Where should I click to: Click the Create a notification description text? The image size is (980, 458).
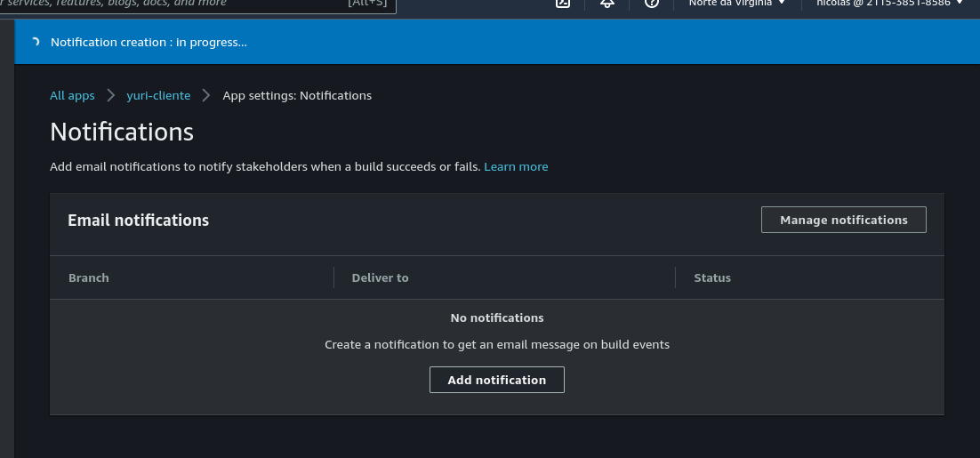(x=497, y=345)
